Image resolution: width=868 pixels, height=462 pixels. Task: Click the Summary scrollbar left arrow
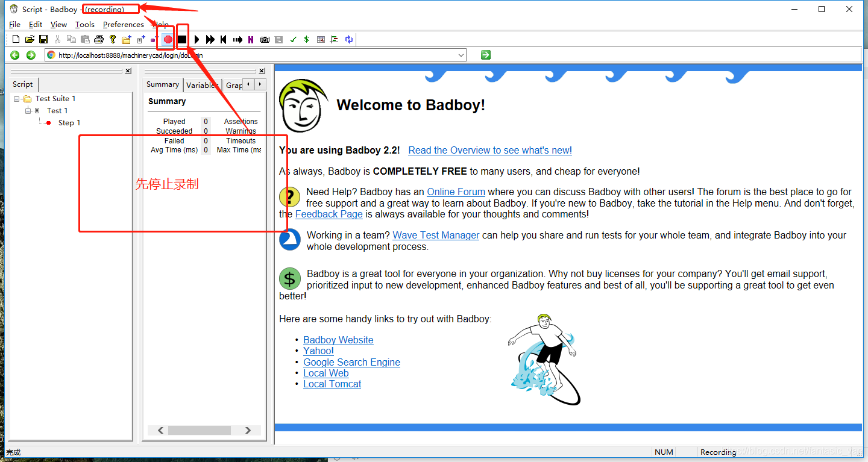pos(161,430)
